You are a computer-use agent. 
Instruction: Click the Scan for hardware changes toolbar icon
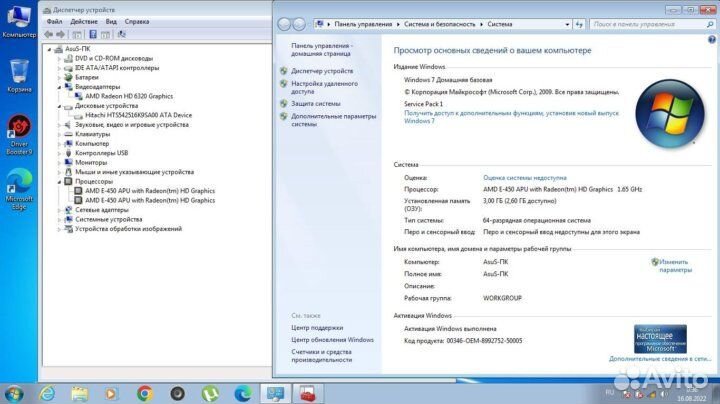click(x=121, y=34)
